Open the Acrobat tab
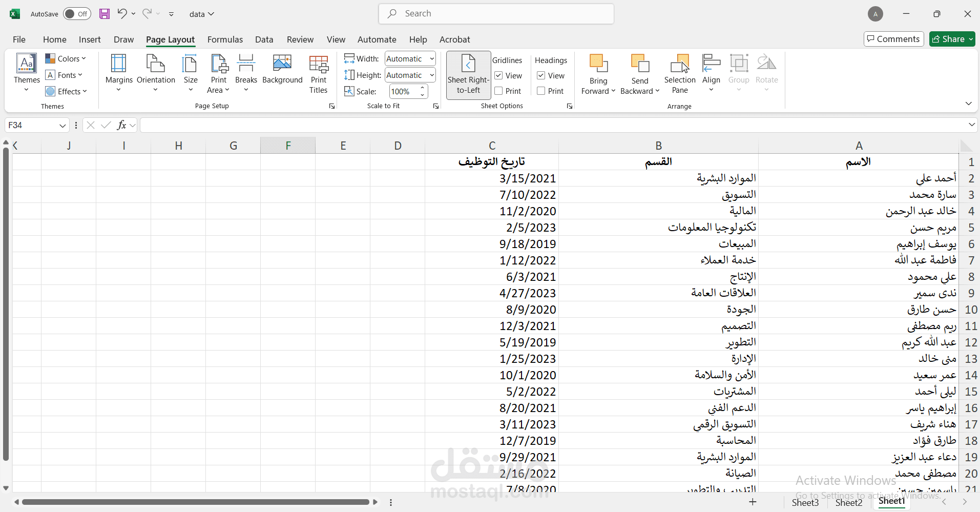 click(x=454, y=39)
